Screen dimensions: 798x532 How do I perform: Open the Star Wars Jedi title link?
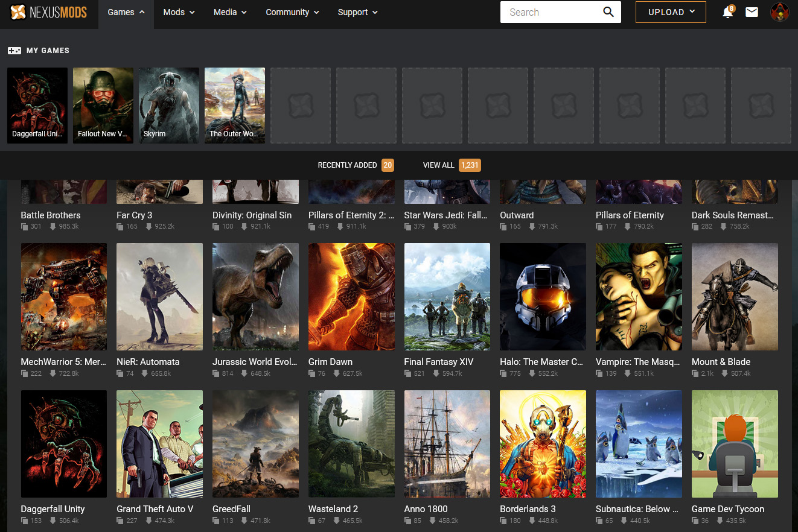[446, 215]
